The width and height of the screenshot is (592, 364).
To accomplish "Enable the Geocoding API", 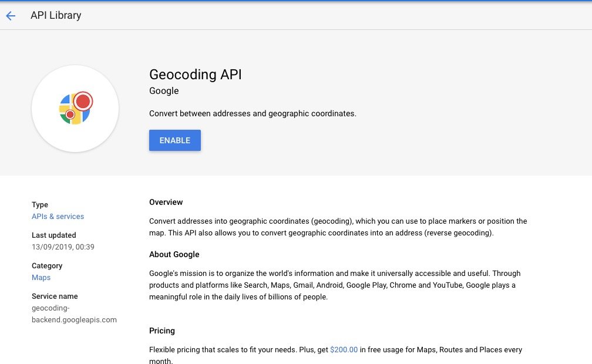I will coord(175,140).
